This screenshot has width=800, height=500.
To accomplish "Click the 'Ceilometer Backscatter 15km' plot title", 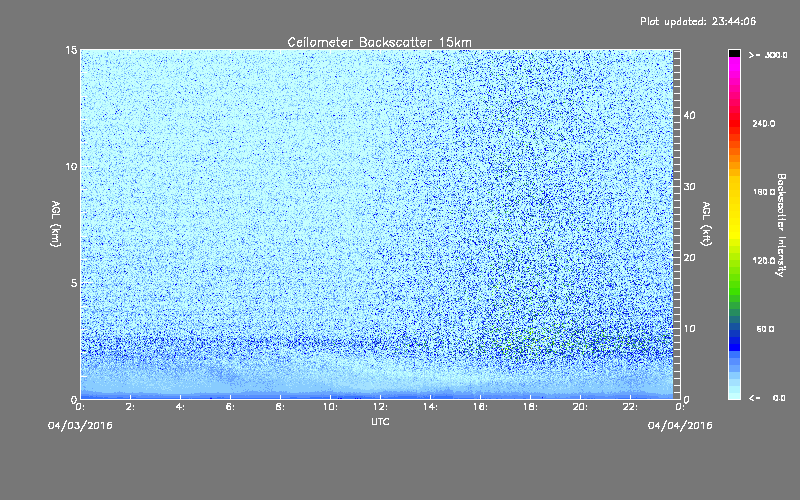I will [x=379, y=42].
